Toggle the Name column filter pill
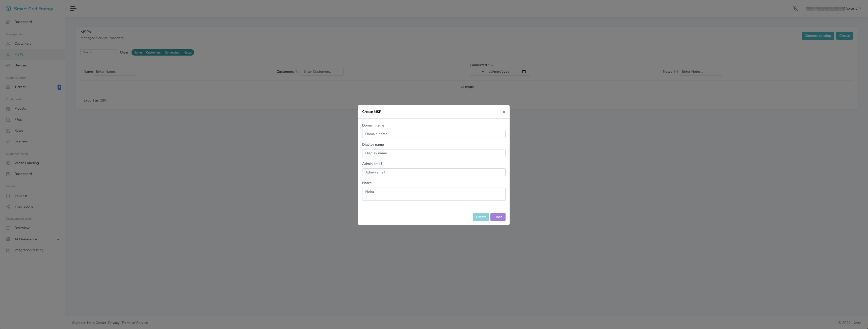This screenshot has width=868, height=329. coord(138,53)
